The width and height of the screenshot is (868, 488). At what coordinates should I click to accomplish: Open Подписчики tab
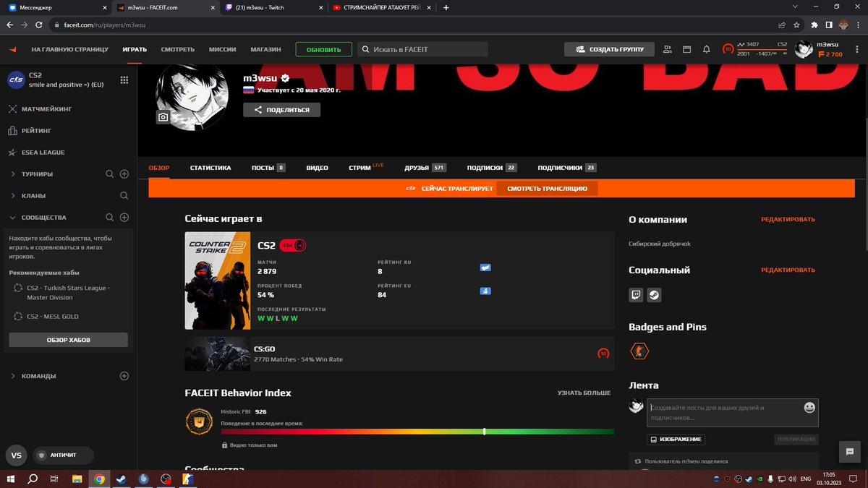click(567, 168)
